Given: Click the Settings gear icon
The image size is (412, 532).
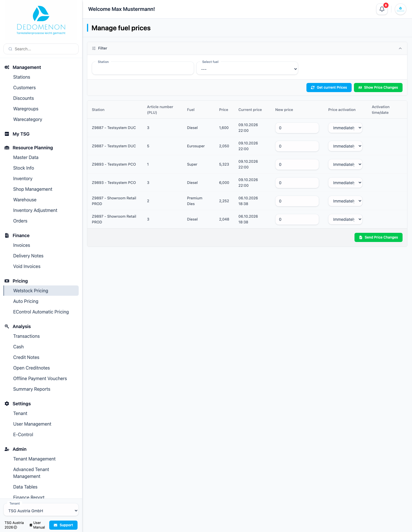Looking at the screenshot, I should click(7, 404).
